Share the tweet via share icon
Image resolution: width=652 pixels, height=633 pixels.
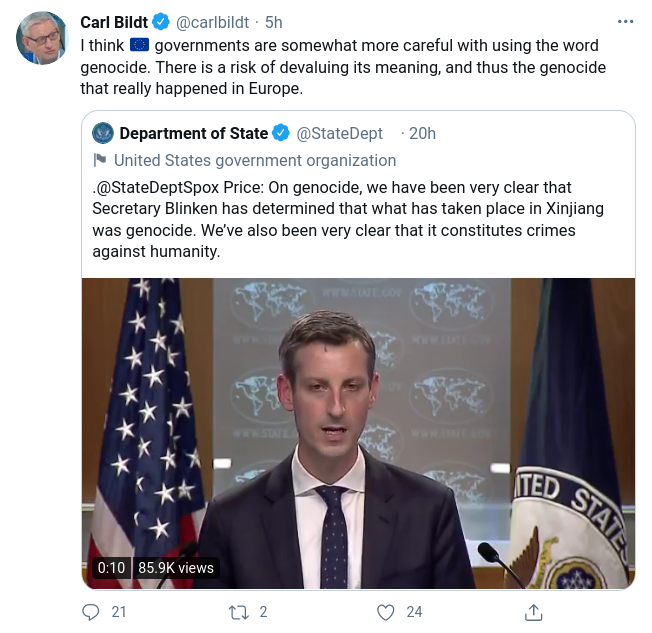click(x=534, y=611)
